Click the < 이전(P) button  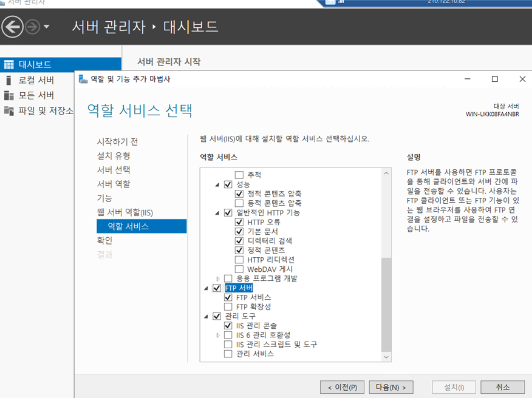342,387
